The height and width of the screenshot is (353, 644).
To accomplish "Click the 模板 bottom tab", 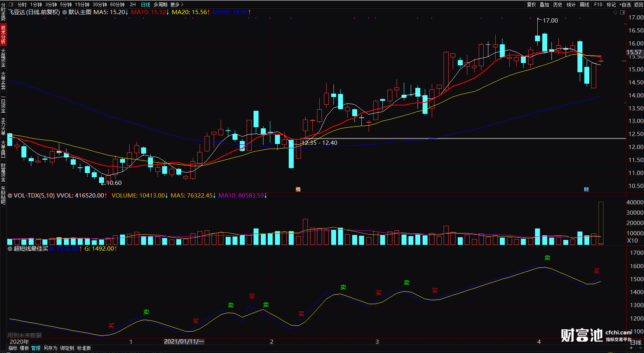I will 24,348.
